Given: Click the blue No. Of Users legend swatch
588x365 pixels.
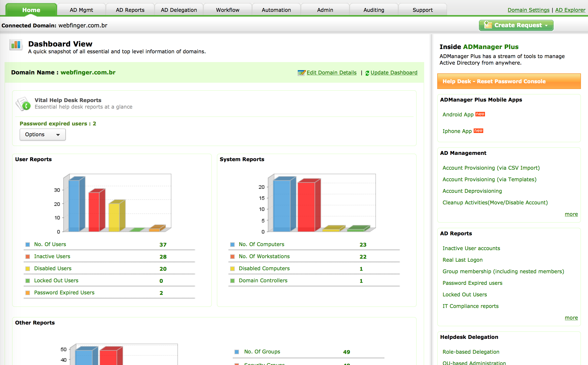Looking at the screenshot, I should 28,244.
